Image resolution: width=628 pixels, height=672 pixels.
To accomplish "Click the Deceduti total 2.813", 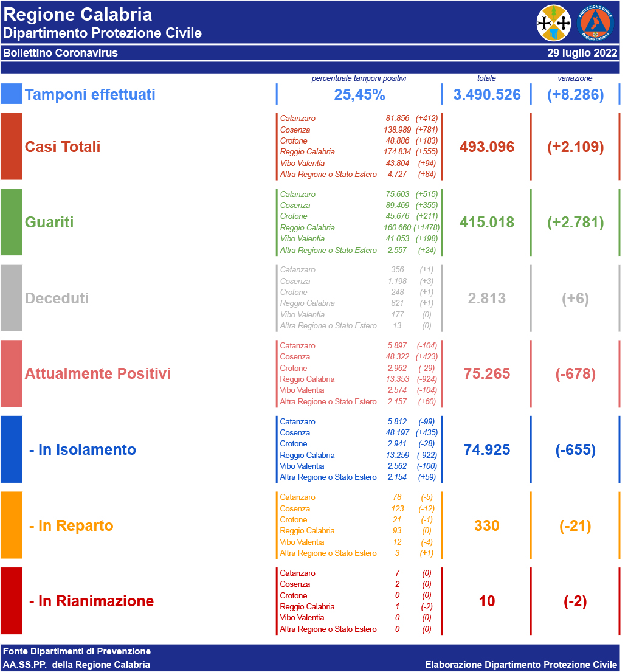I will click(x=487, y=299).
